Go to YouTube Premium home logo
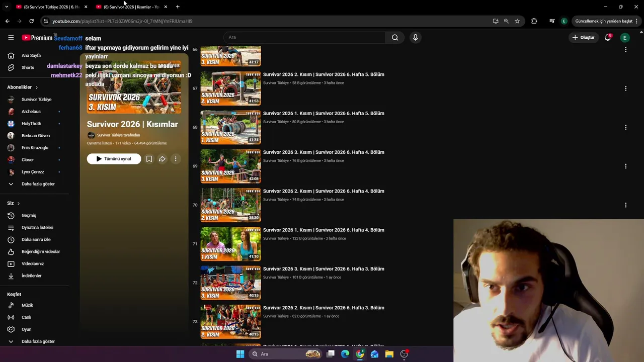Screen dimensions: 644x362 pyautogui.click(x=37, y=38)
